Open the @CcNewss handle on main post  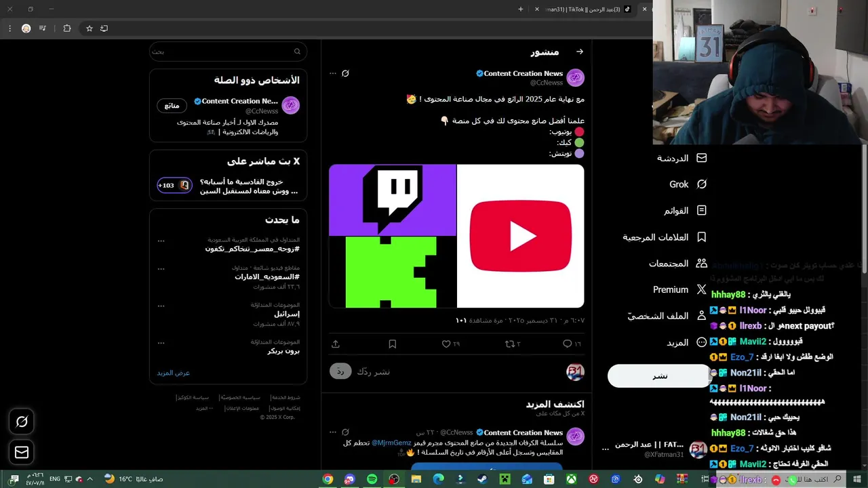coord(547,83)
